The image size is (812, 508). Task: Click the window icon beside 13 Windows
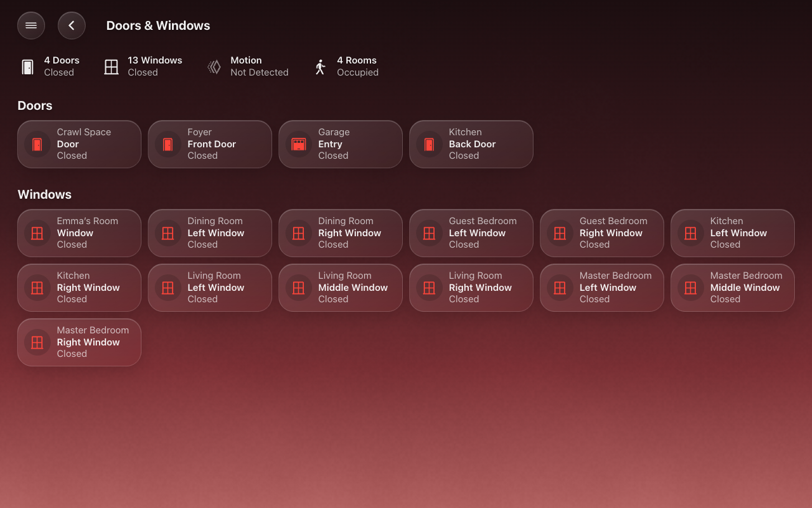[112, 67]
